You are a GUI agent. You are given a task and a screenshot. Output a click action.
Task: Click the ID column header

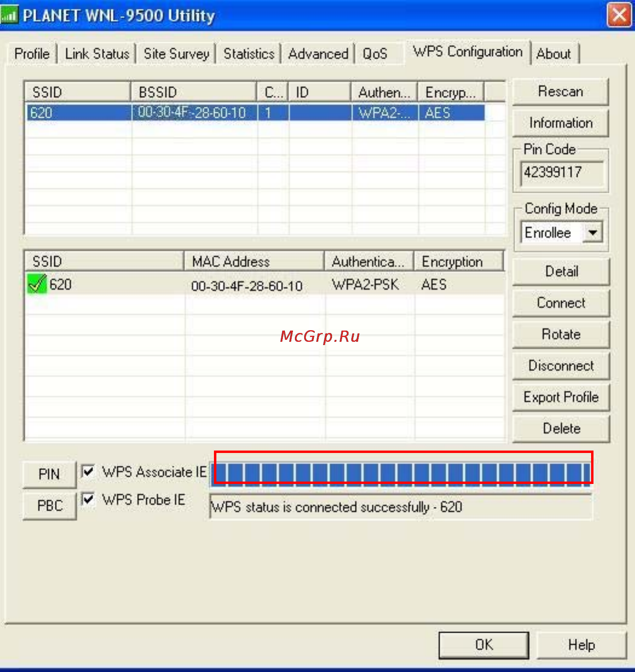[x=320, y=92]
